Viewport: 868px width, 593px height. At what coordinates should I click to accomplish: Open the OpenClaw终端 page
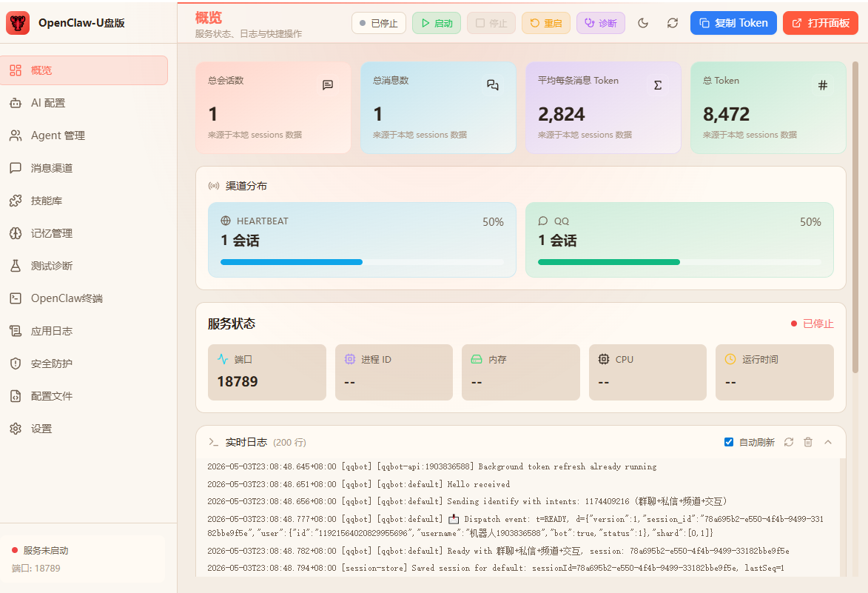coord(84,298)
